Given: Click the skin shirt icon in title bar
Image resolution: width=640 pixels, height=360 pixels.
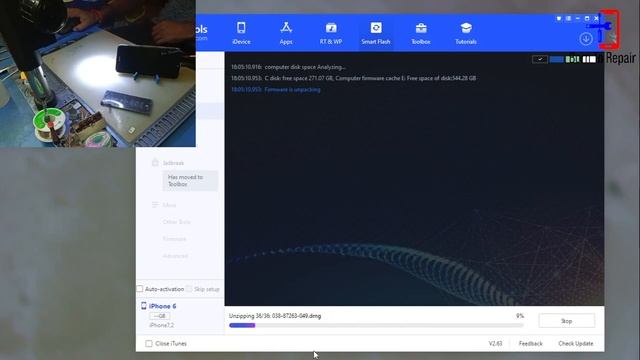Looking at the screenshot, I should click(559, 18).
